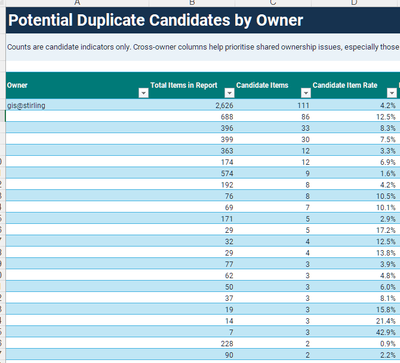This screenshot has height=363, width=400.
Task: Open the Candidate Item Rate filter dropdown
Action: [392, 93]
